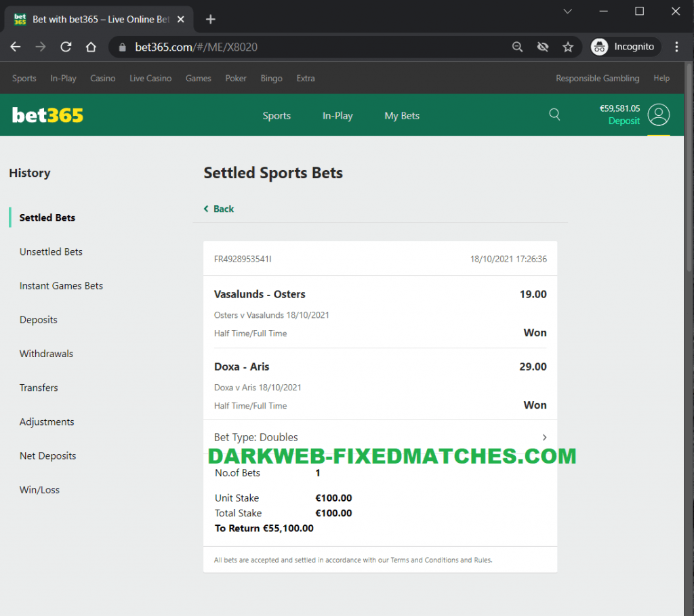Open Win/Loss history
The image size is (694, 616).
(39, 490)
